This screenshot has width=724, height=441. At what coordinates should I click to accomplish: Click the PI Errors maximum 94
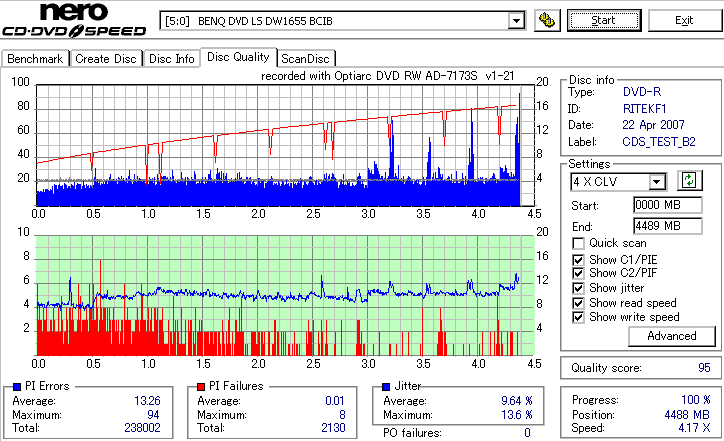click(153, 415)
